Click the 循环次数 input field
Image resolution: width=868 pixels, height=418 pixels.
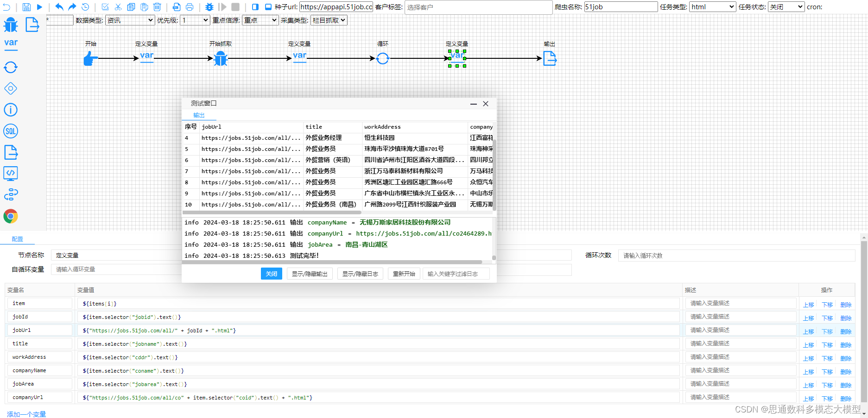[x=736, y=256]
